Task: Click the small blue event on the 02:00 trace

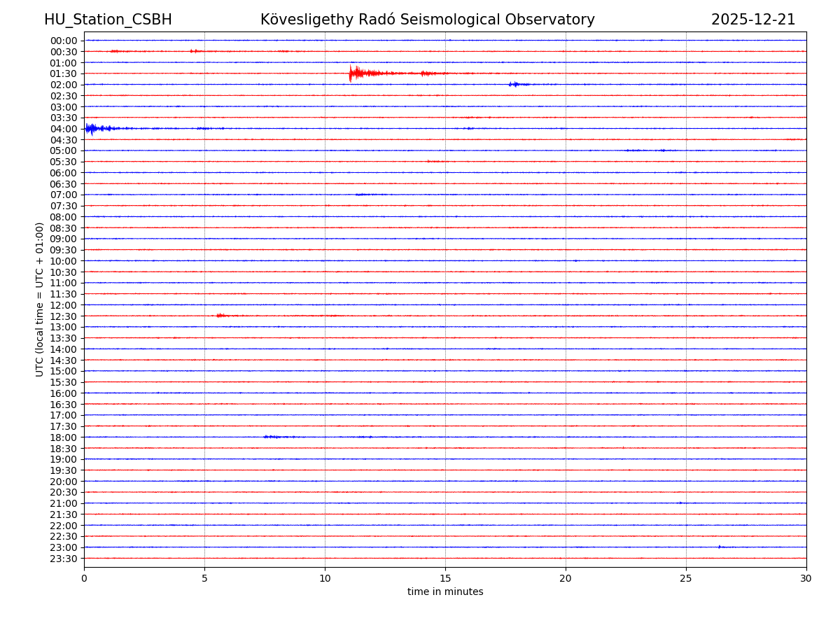Action: click(514, 84)
